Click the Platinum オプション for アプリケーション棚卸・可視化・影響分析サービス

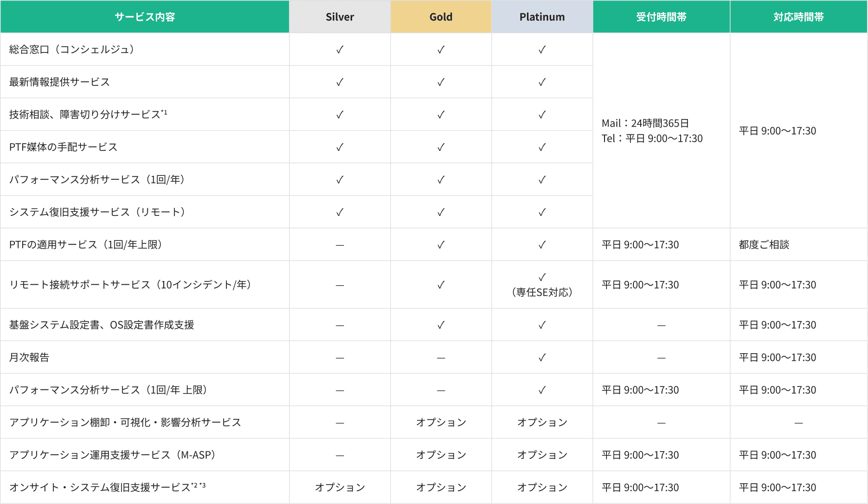tap(542, 423)
